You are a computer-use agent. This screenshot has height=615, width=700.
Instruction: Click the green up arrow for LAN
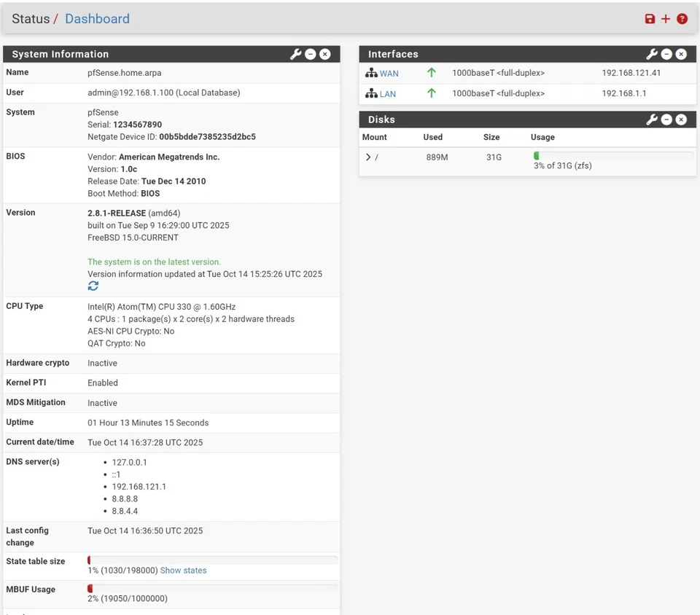click(x=431, y=93)
